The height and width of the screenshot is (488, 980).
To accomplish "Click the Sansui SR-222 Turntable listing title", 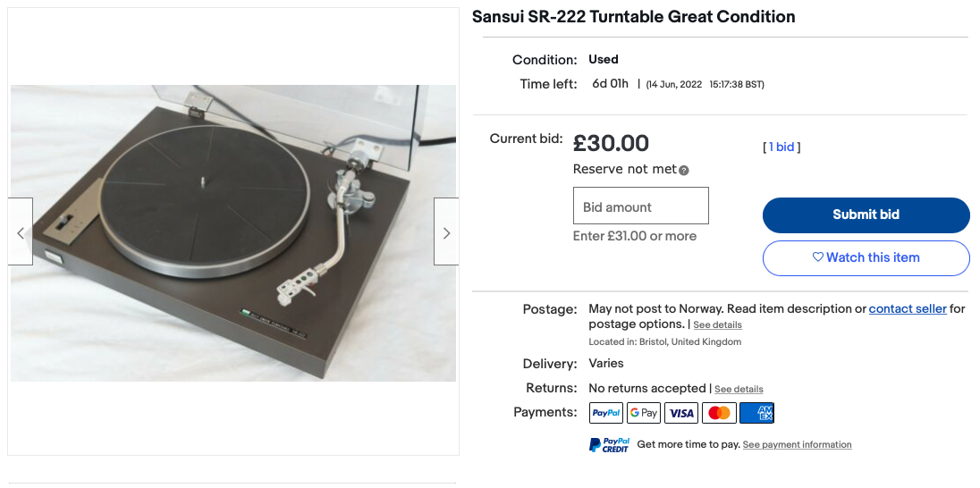I will click(633, 17).
